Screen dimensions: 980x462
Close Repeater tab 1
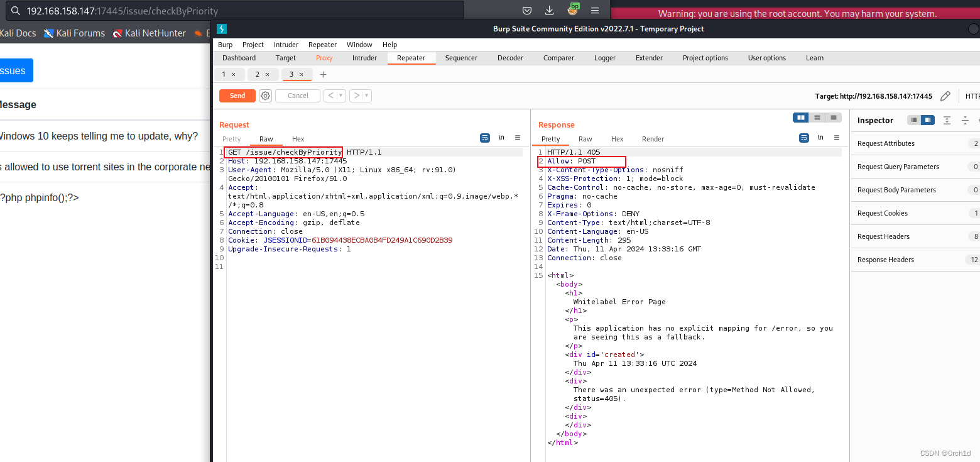233,74
